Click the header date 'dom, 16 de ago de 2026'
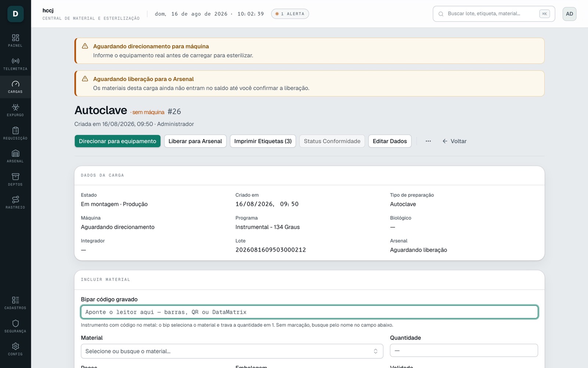The image size is (588, 368). [191, 14]
